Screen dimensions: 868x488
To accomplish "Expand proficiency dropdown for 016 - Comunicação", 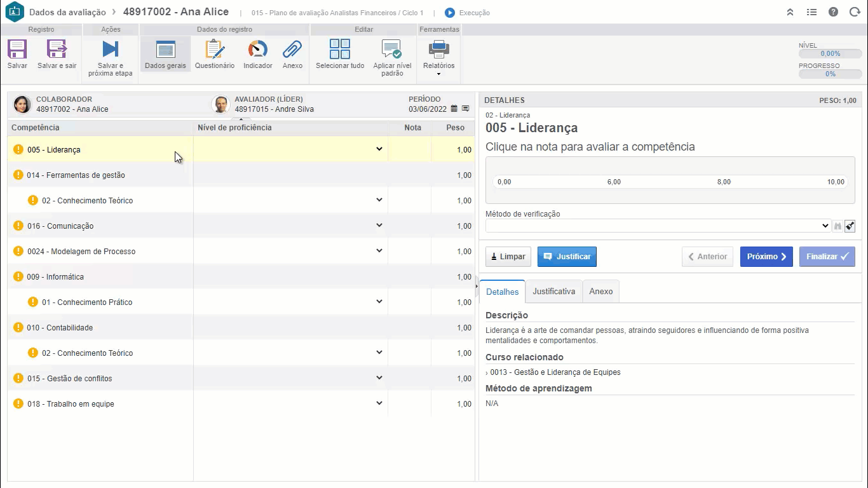I will 379,226.
